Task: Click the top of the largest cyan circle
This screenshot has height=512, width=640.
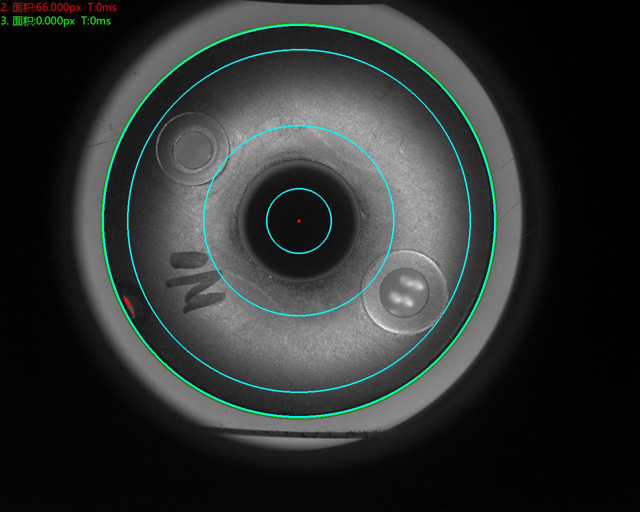Action: point(299,49)
